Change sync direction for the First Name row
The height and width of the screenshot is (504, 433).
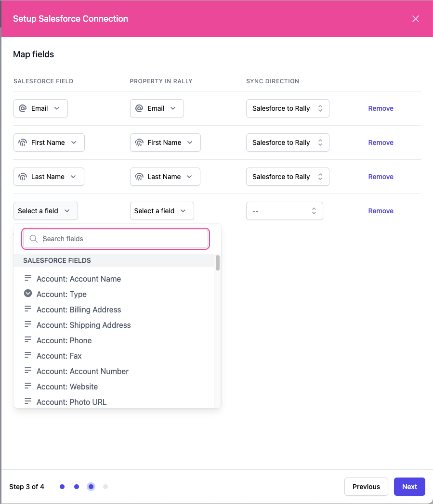(288, 142)
